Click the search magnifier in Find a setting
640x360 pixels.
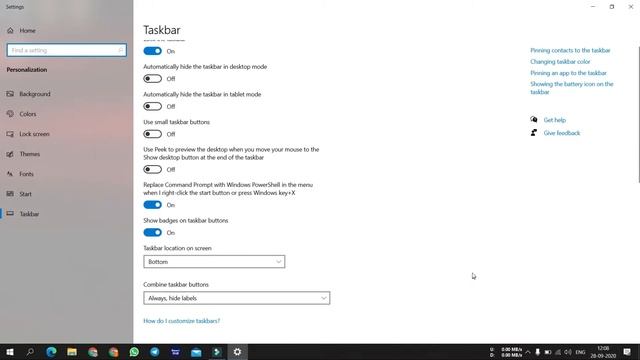tap(120, 50)
